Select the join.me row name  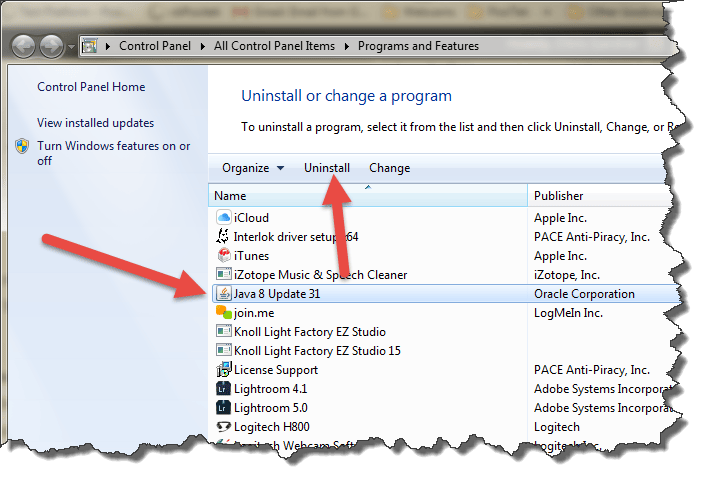click(254, 313)
